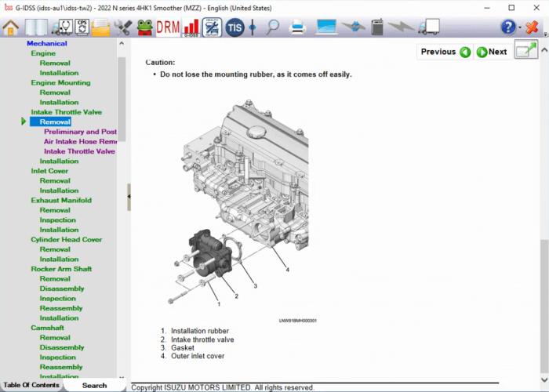Click the magnifying glass search icon

pyautogui.click(x=272, y=27)
